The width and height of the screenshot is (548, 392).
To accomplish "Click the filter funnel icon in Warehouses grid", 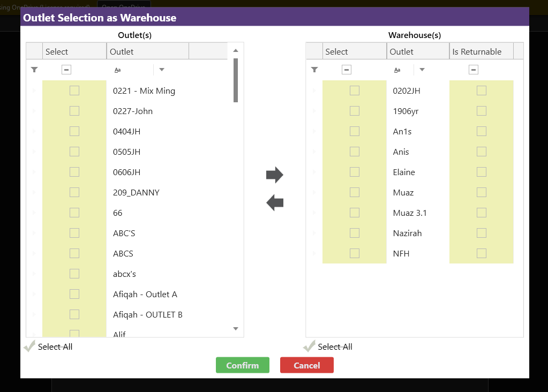I will pyautogui.click(x=314, y=70).
